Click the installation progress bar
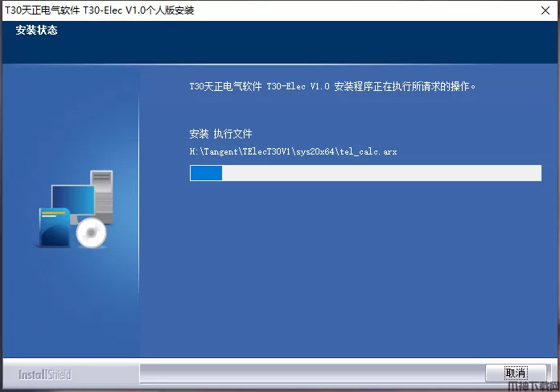 click(x=365, y=173)
